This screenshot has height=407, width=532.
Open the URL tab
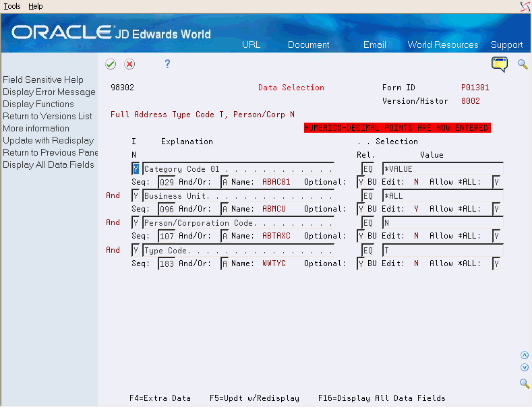click(251, 44)
